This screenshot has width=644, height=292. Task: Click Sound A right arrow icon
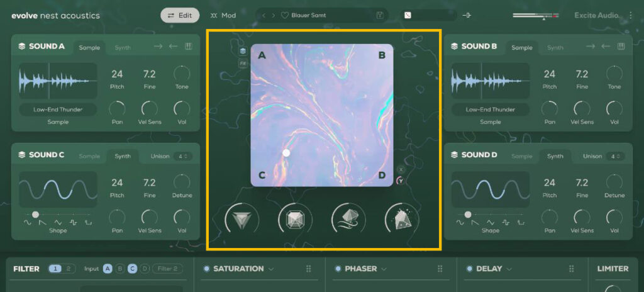(158, 47)
